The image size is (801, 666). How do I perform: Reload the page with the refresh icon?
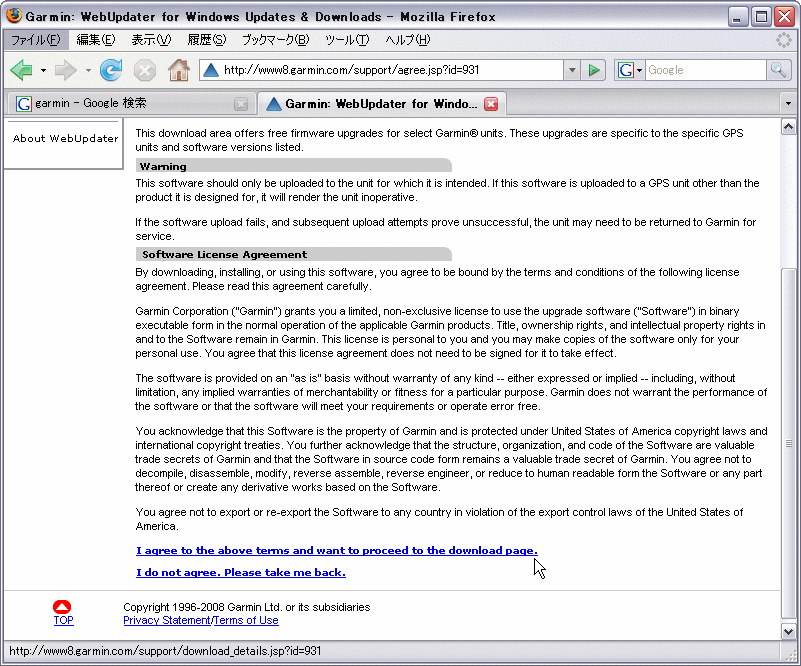pyautogui.click(x=111, y=70)
